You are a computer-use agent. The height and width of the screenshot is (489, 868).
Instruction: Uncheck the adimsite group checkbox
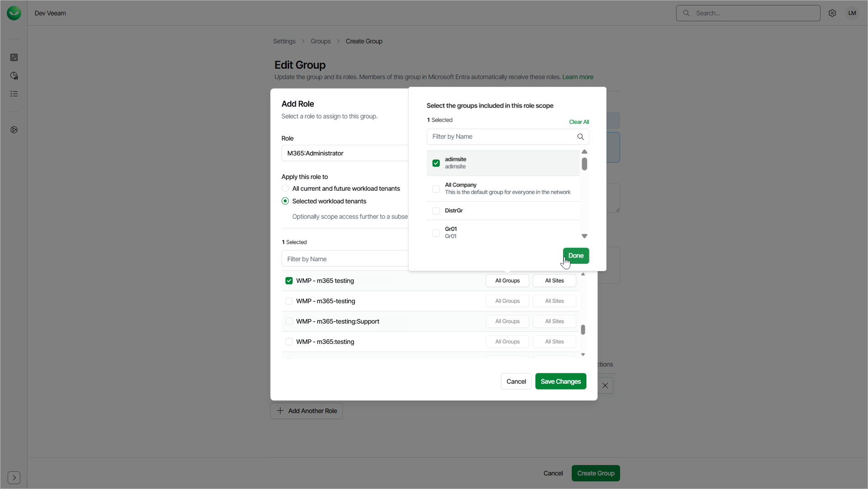[x=436, y=163]
